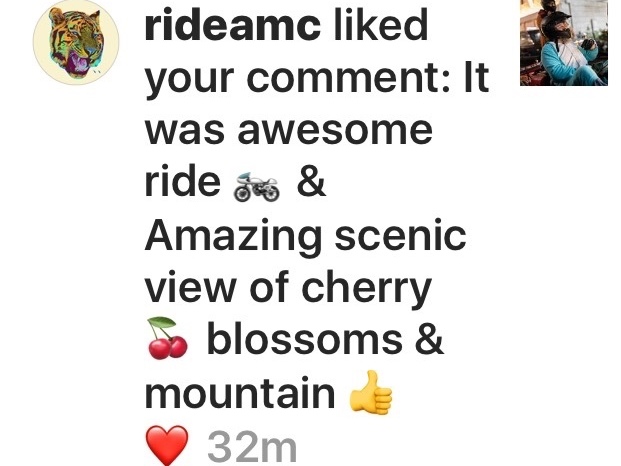Click the word mountain before thumbs up

(x=240, y=393)
